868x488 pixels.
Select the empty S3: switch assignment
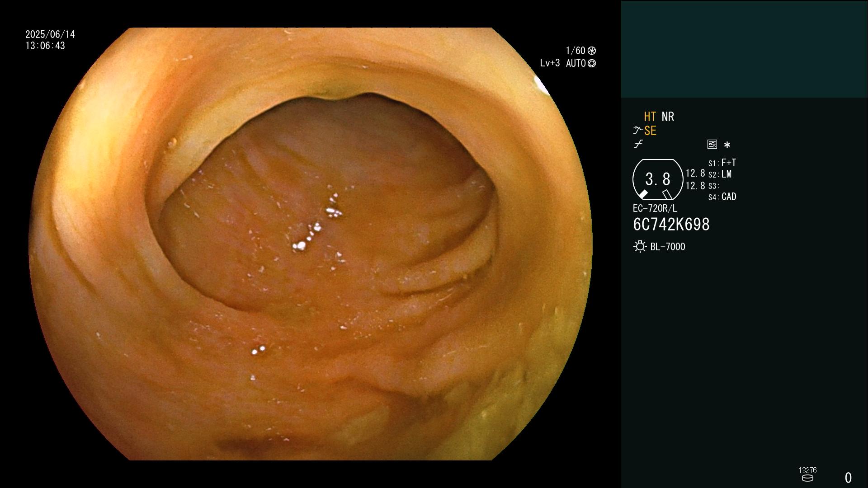(713, 186)
